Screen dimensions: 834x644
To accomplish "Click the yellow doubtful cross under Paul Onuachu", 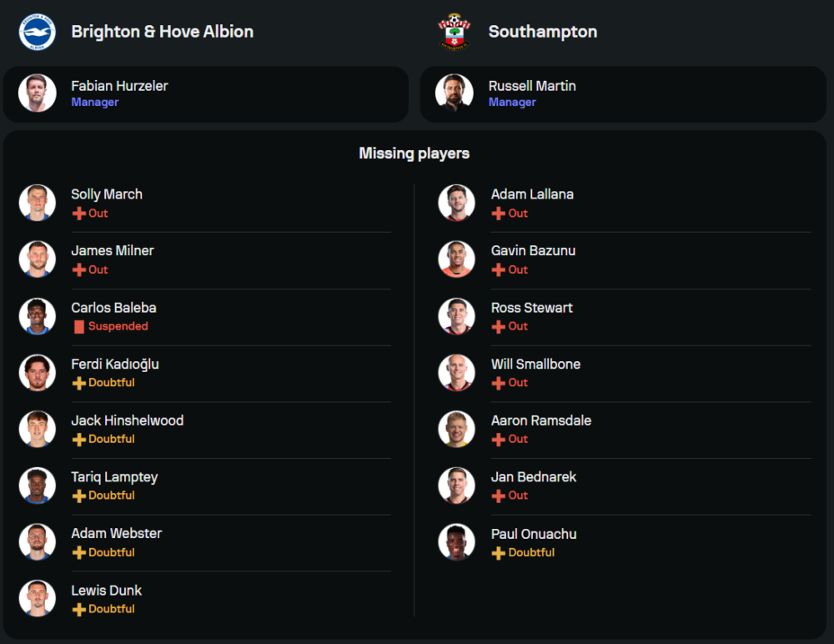I will tap(499, 553).
